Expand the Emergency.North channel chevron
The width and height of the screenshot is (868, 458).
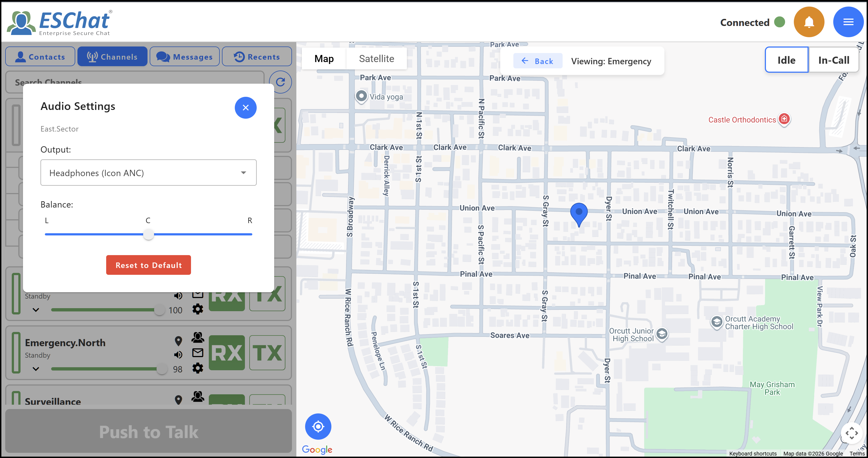(x=36, y=369)
